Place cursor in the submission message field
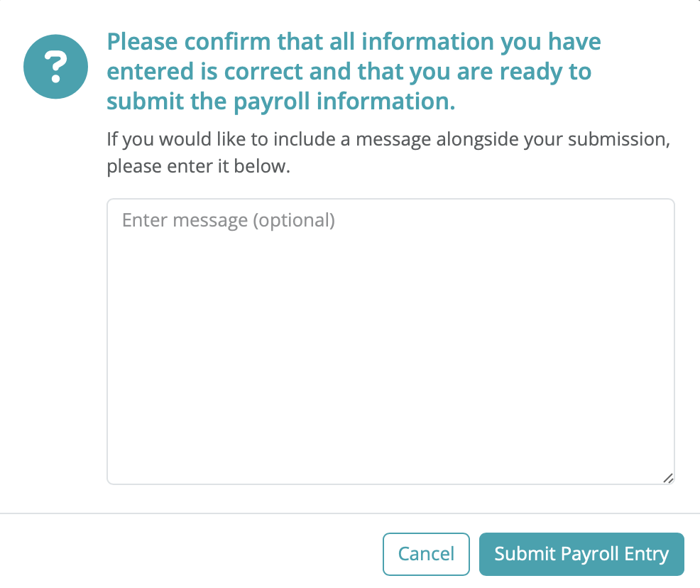This screenshot has height=588, width=700. [390, 342]
